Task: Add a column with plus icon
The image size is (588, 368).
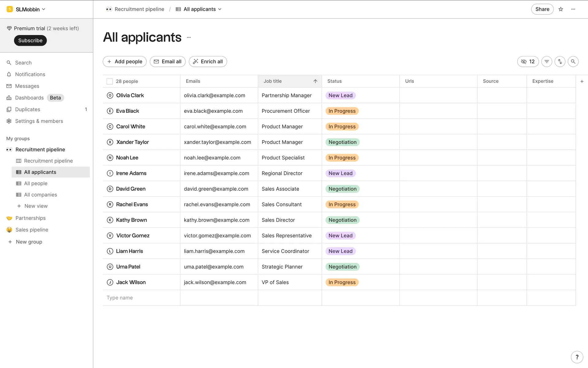Action: (582, 81)
